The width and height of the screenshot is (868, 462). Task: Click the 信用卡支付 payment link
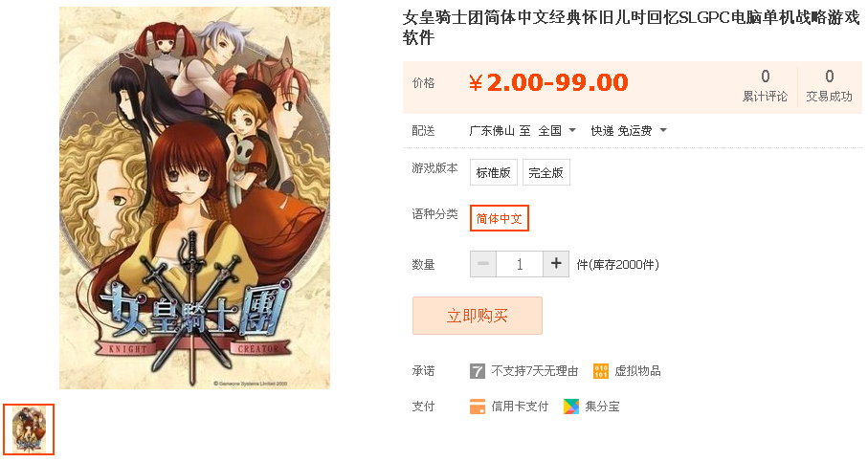coord(520,407)
